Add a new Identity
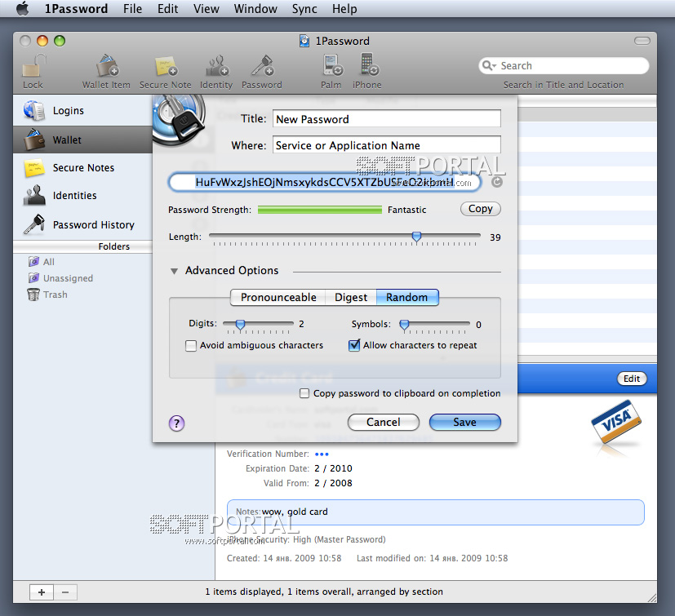 pos(216,71)
